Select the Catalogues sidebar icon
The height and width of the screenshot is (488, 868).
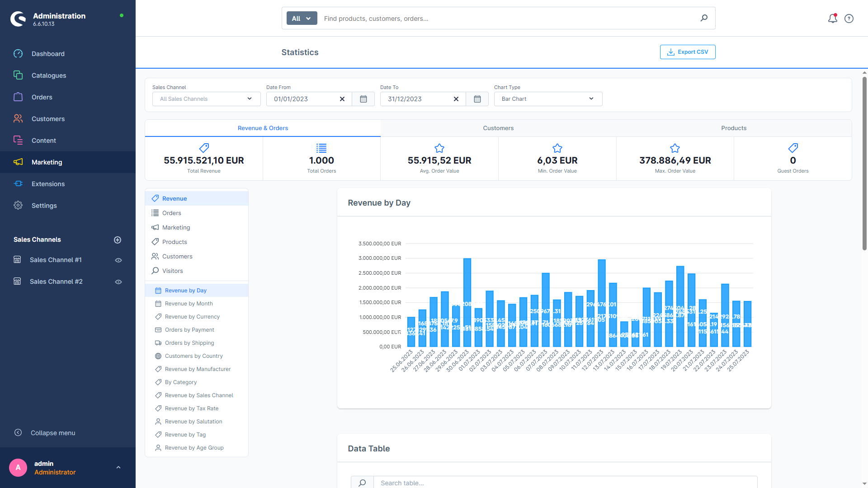pos(18,75)
